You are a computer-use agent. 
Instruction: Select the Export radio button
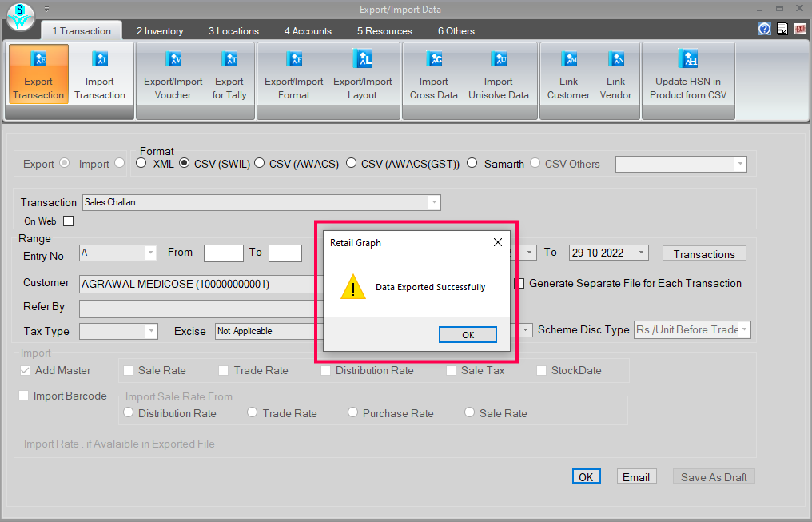pyautogui.click(x=64, y=163)
